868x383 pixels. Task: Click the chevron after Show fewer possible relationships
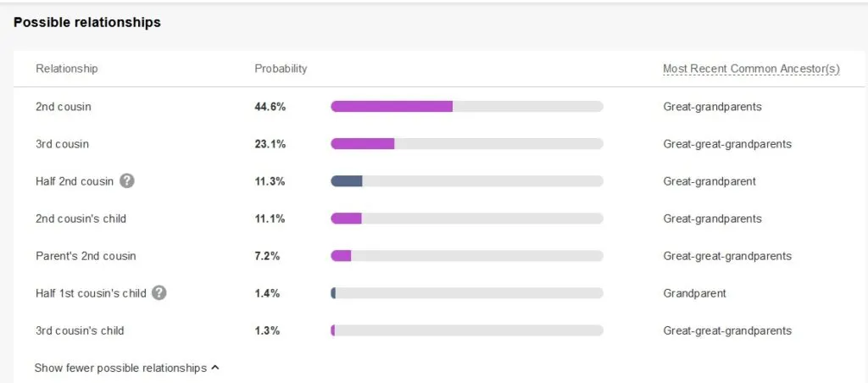pos(215,368)
